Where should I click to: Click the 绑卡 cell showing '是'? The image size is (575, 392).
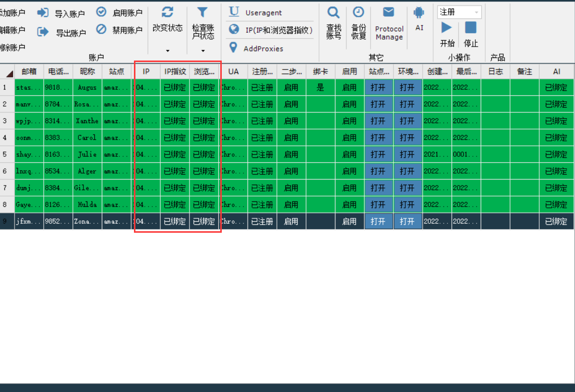(320, 88)
